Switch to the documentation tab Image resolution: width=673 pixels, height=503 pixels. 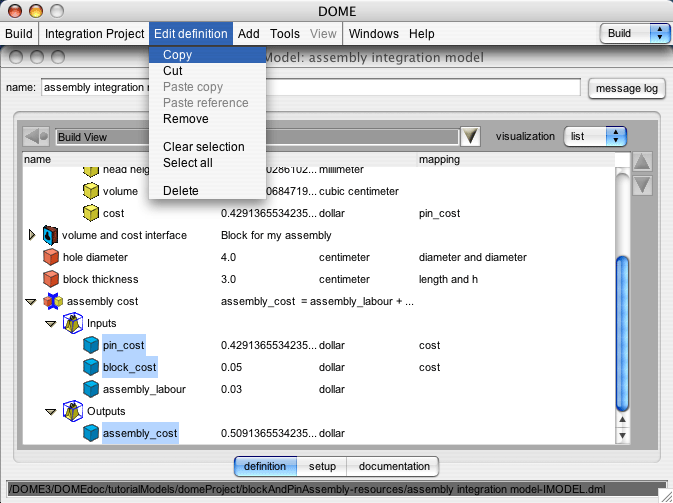point(394,467)
